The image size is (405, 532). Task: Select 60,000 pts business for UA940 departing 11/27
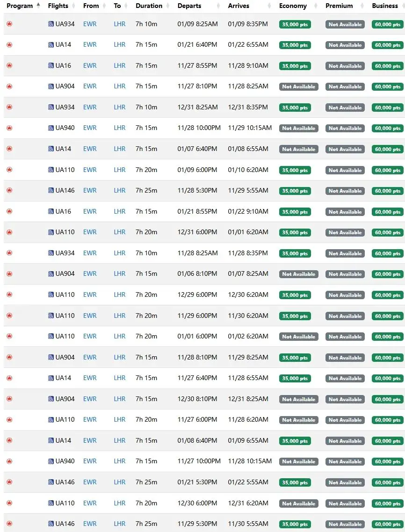(x=387, y=461)
